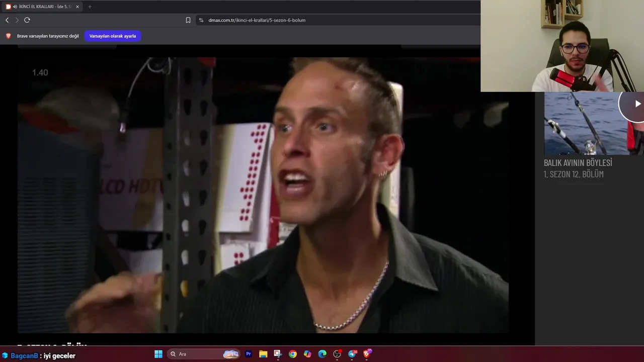Image resolution: width=644 pixels, height=362 pixels.
Task: Play the Balık Avının Böylesi thumbnail
Action: pos(637,104)
